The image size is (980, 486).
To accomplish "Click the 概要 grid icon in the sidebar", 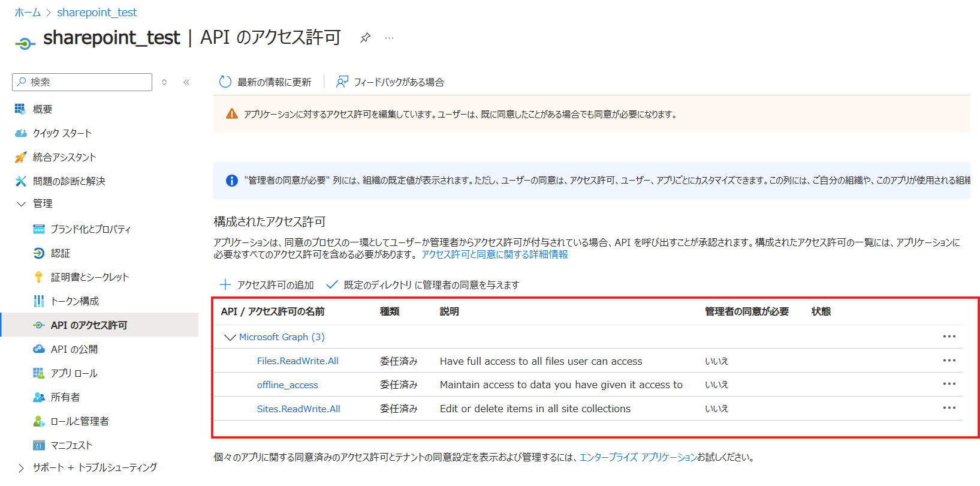I will tap(20, 109).
